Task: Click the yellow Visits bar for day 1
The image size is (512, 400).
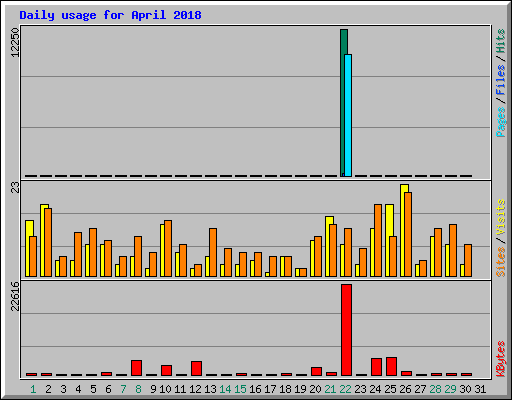Action: (x=28, y=248)
